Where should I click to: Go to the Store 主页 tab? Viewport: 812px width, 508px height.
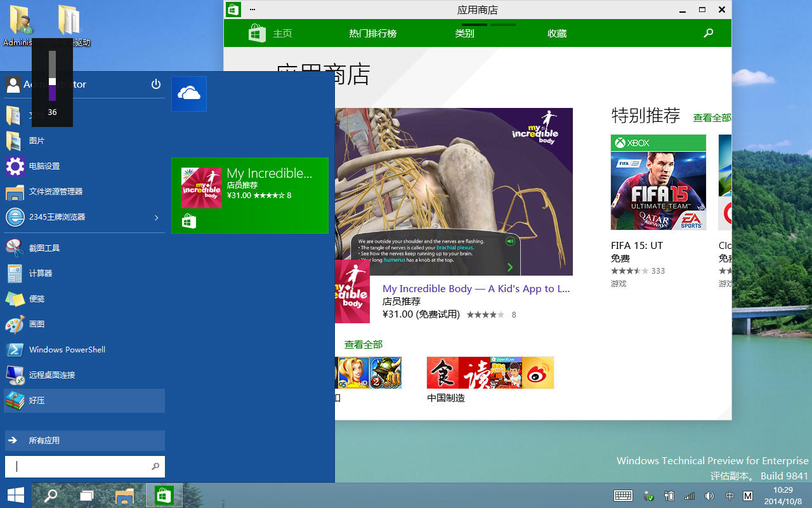(283, 33)
